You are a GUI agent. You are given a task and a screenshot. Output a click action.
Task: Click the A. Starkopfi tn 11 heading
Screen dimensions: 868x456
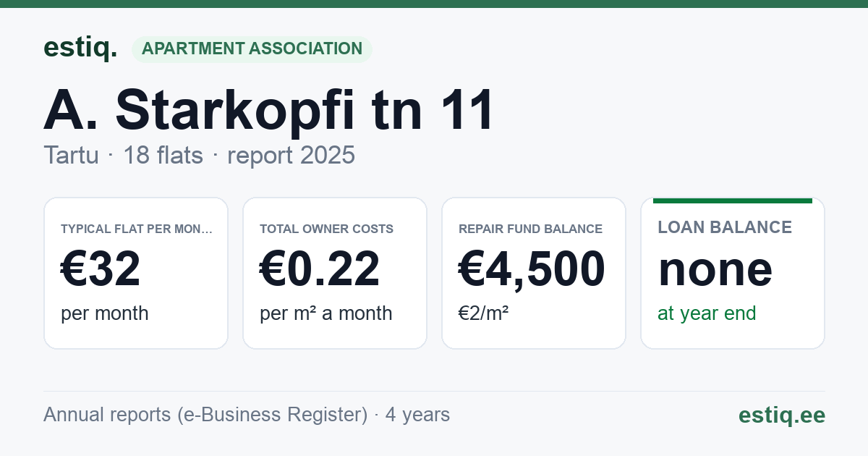tap(269, 110)
